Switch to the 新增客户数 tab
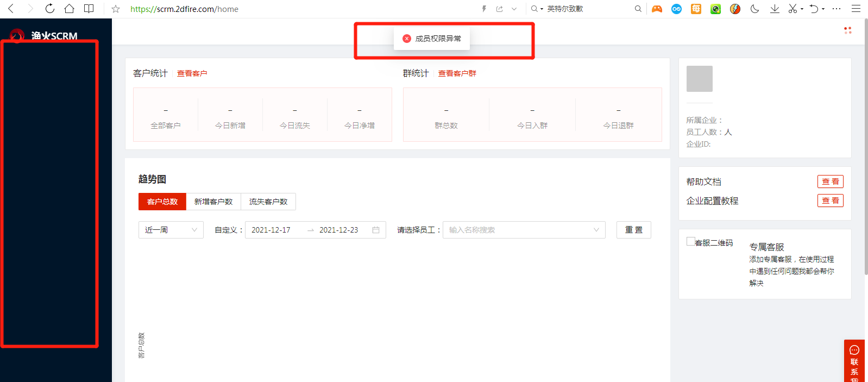Screen dimensions: 868x382 (x=213, y=202)
